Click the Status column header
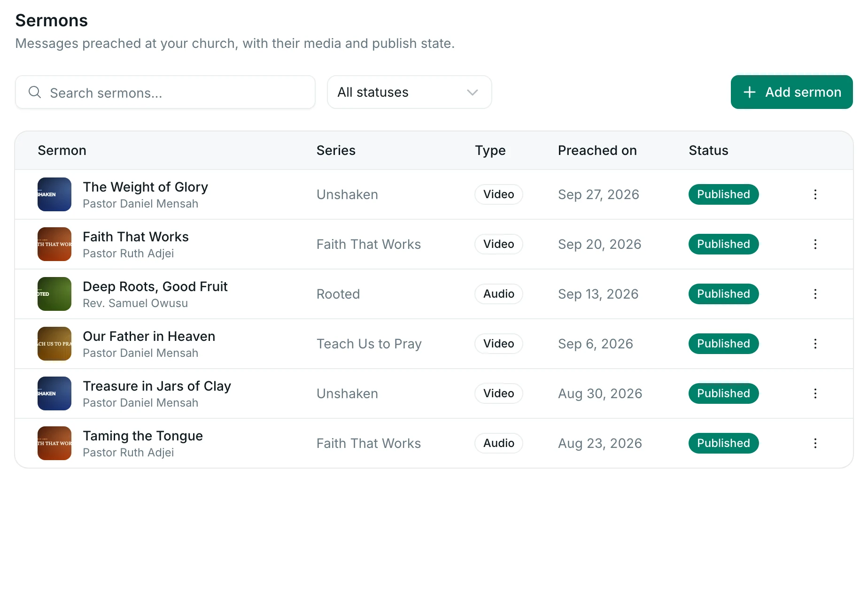The width and height of the screenshot is (868, 601). (x=708, y=150)
